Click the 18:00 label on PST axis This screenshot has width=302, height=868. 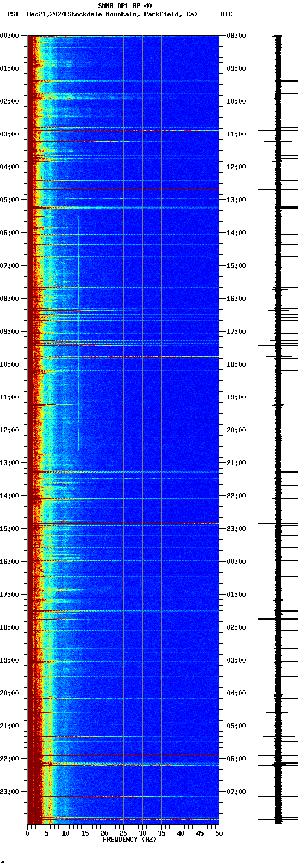pos(9,627)
